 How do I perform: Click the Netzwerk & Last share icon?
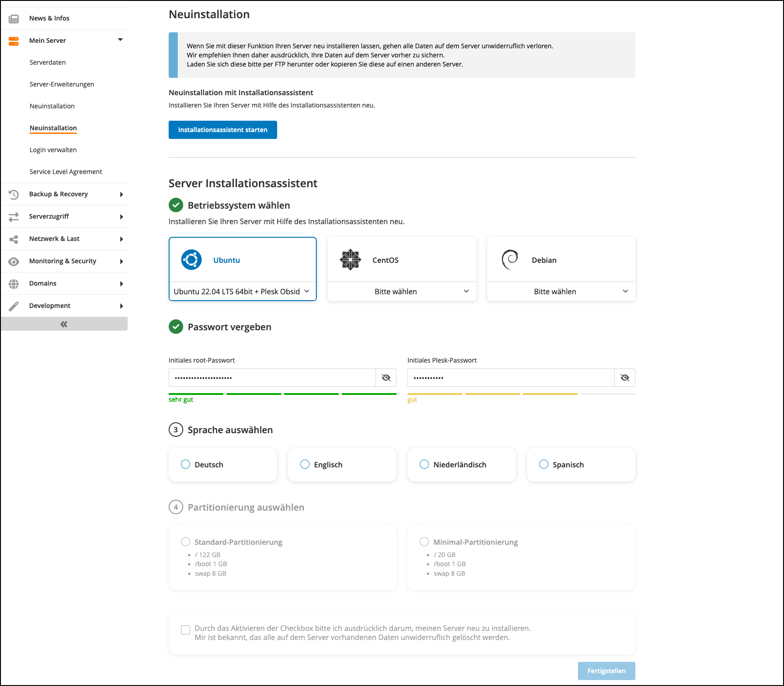[14, 239]
